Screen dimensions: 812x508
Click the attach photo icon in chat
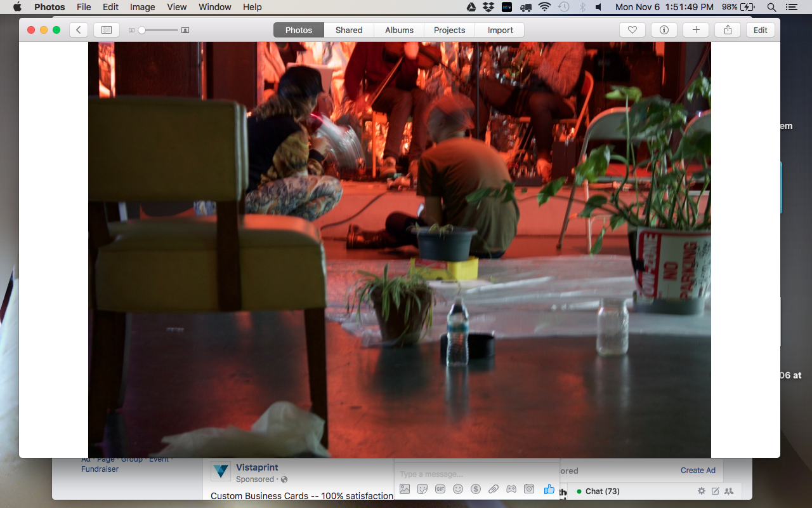(405, 489)
